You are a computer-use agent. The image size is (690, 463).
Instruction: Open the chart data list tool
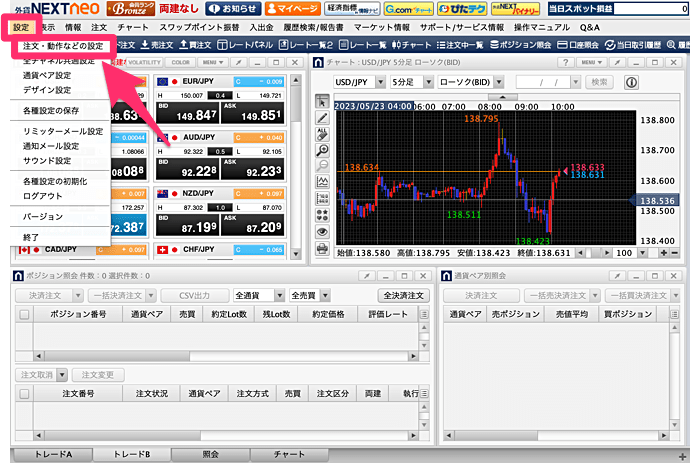click(322, 198)
